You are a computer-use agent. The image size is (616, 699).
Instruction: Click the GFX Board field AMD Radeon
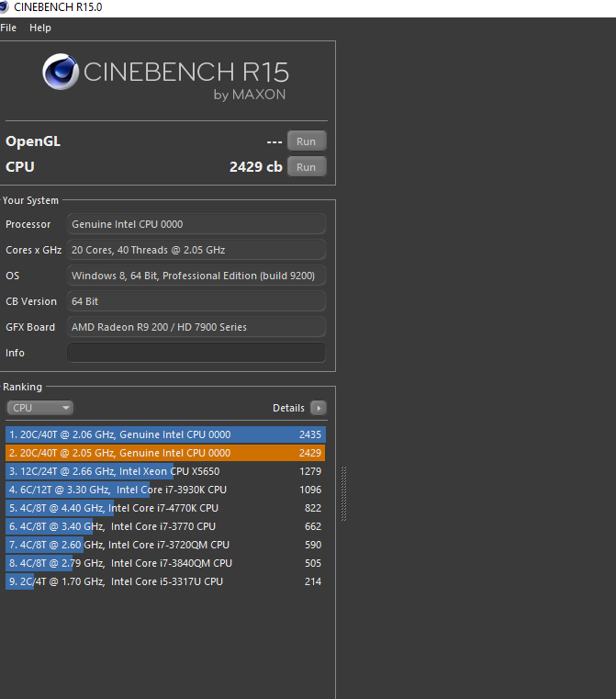[x=196, y=327]
